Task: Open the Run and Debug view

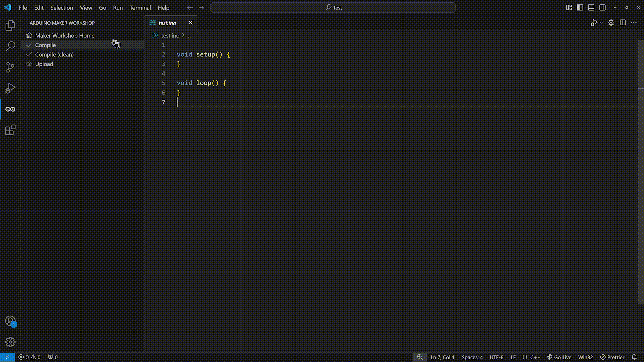Action: pos(10,88)
